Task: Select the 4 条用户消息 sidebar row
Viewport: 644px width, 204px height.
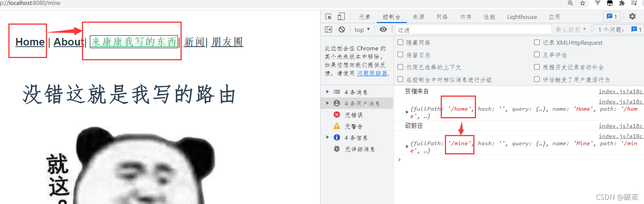Action: (357, 104)
